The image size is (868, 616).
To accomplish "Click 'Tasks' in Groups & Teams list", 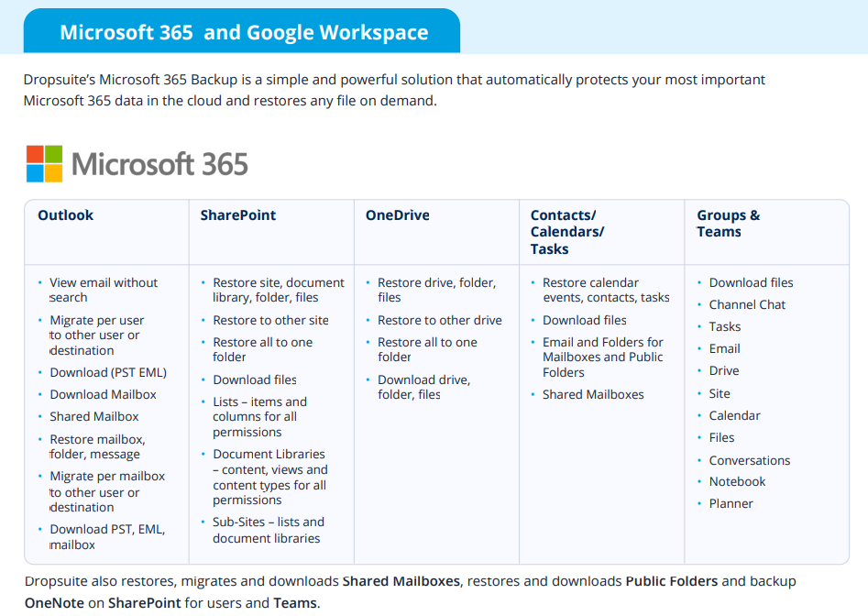I will (725, 327).
